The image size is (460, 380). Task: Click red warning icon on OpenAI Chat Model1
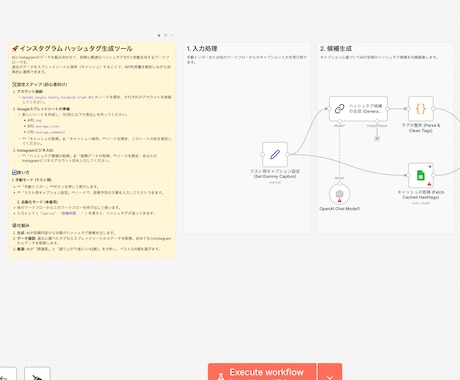pyautogui.click(x=339, y=201)
